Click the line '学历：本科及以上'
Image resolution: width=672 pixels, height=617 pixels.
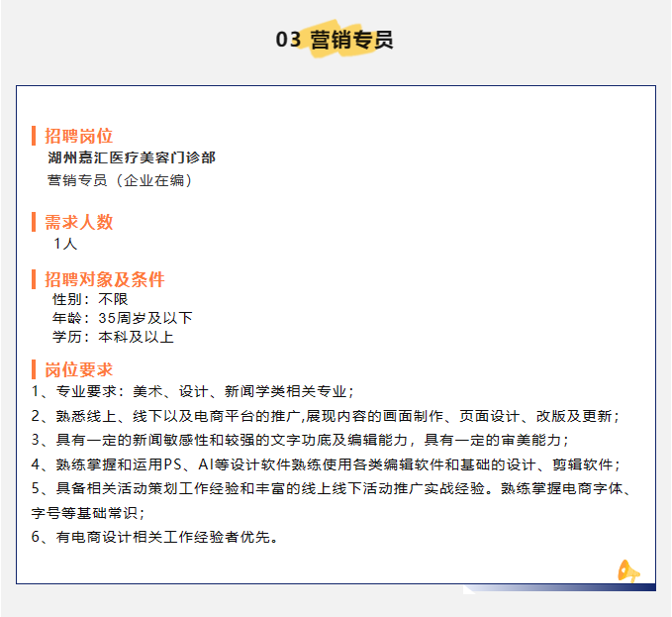coord(113,337)
